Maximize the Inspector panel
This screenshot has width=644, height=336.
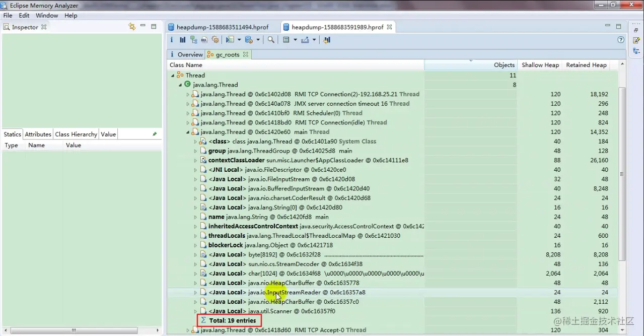pyautogui.click(x=154, y=26)
